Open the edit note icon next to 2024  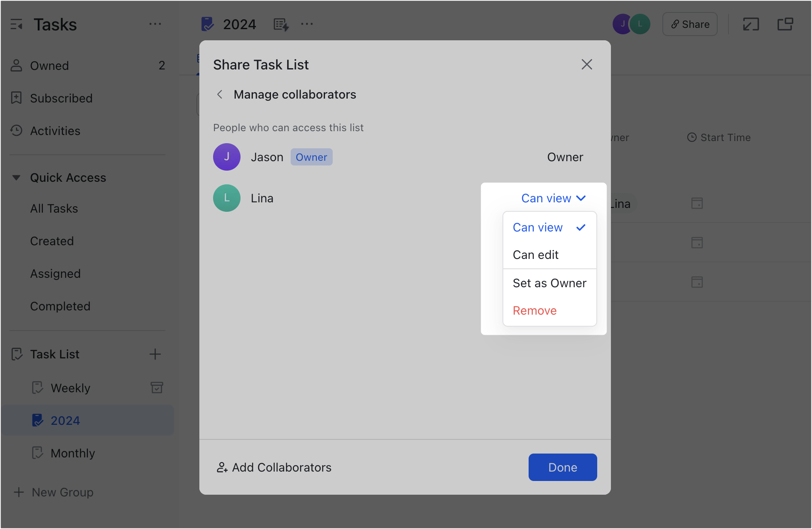coord(281,24)
